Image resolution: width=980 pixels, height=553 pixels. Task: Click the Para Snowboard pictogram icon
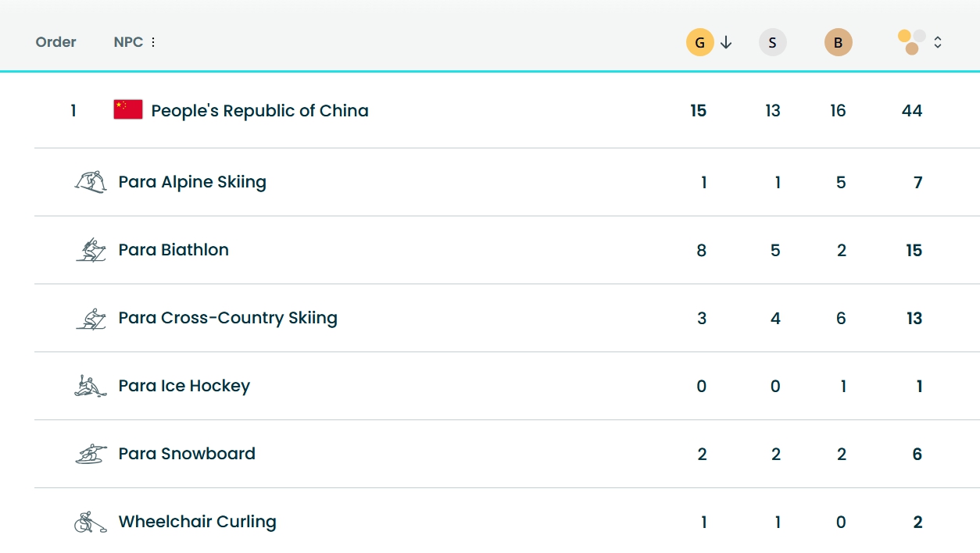[x=90, y=454]
